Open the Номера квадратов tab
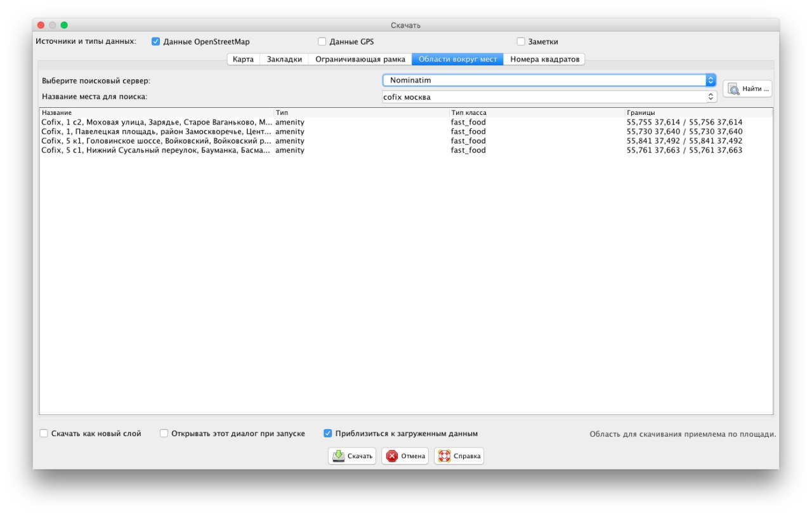 (545, 59)
